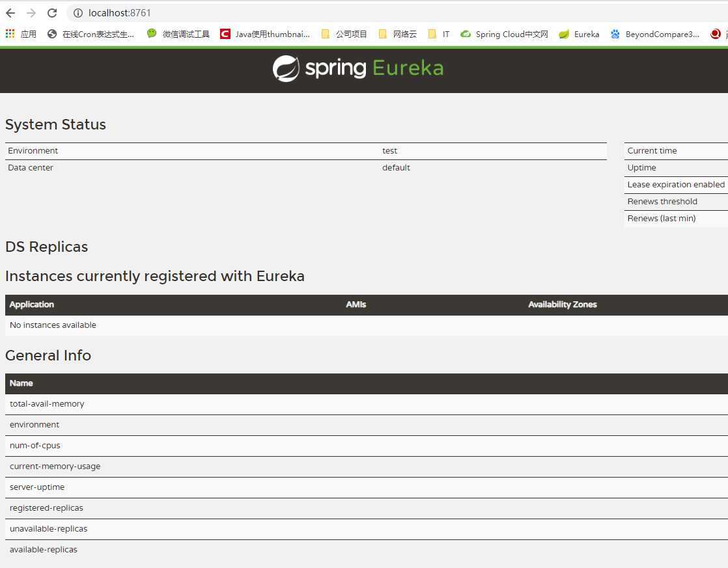Click the AMIs column header
728x568 pixels.
point(356,304)
